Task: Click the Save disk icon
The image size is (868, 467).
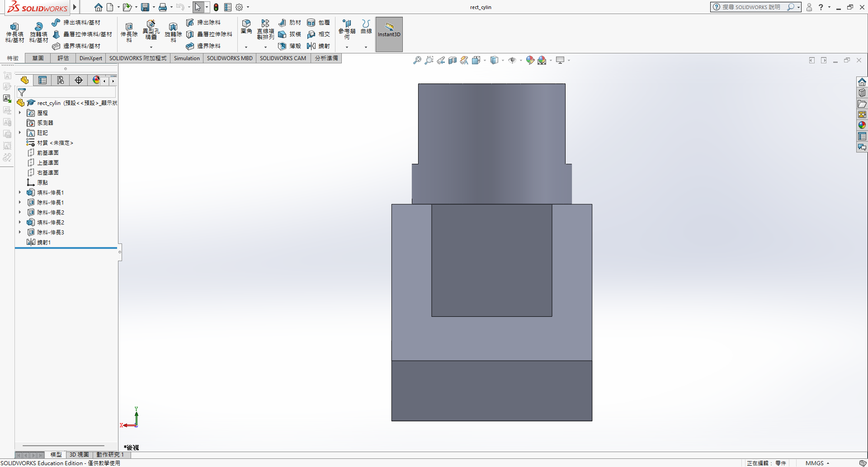Action: pos(145,7)
